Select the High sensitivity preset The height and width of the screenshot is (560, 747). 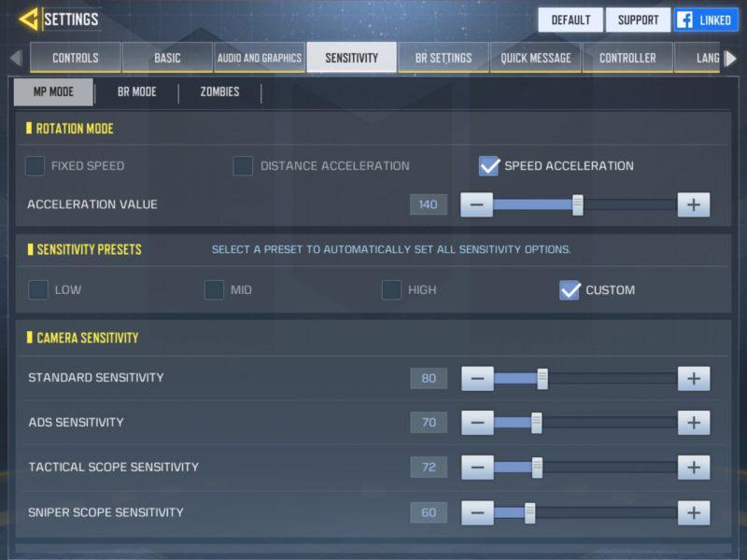391,289
